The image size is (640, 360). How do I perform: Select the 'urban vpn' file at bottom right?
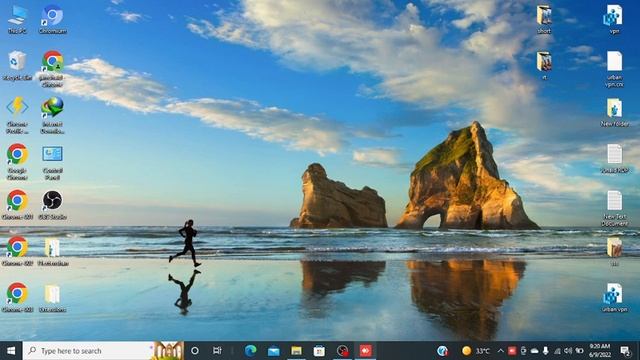614,298
